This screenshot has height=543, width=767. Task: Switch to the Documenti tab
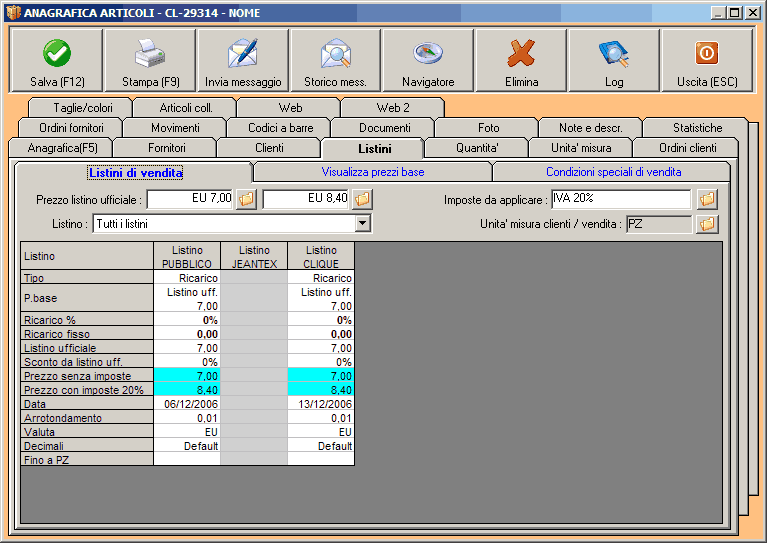click(x=384, y=128)
